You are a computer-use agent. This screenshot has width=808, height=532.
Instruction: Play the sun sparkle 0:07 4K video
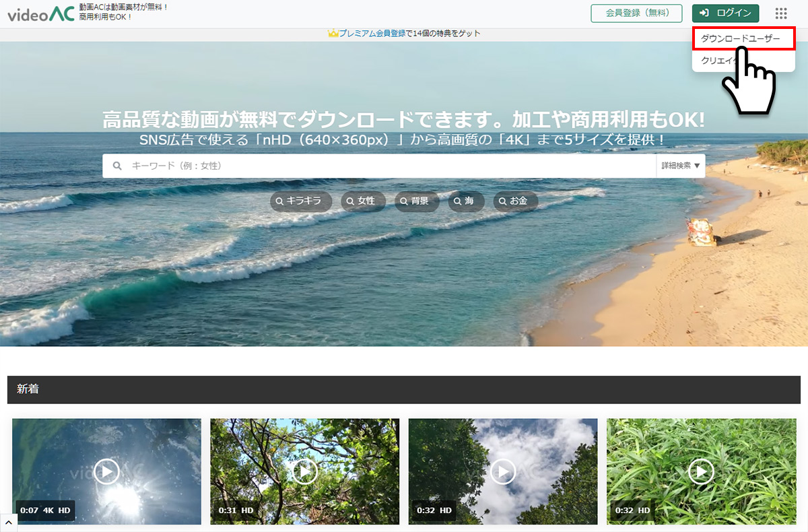click(106, 471)
